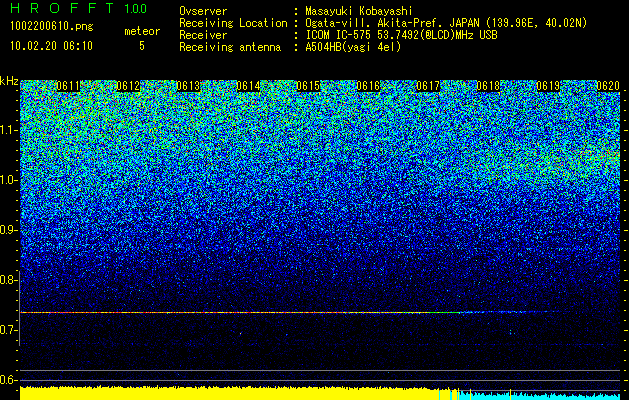Click the date stamp 10.02.20 06:10

(x=51, y=46)
